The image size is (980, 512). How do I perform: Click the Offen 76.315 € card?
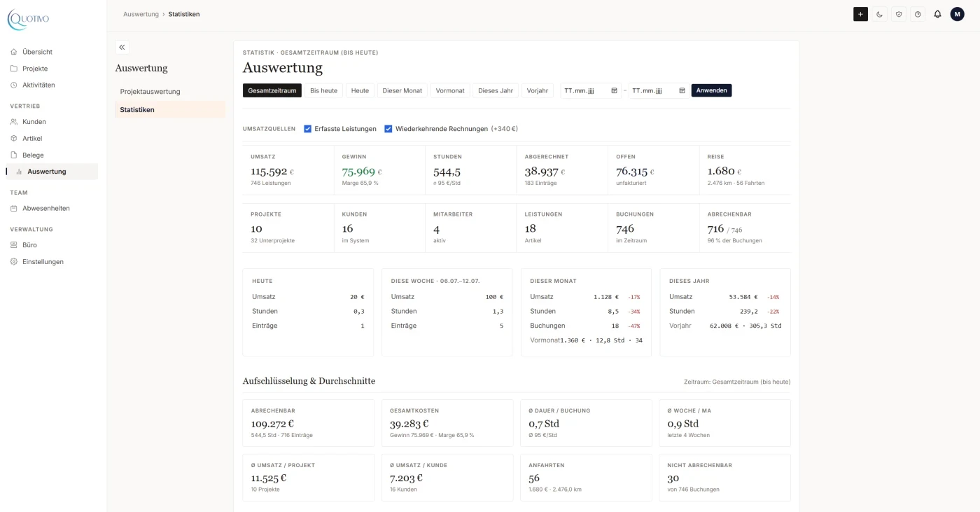653,170
